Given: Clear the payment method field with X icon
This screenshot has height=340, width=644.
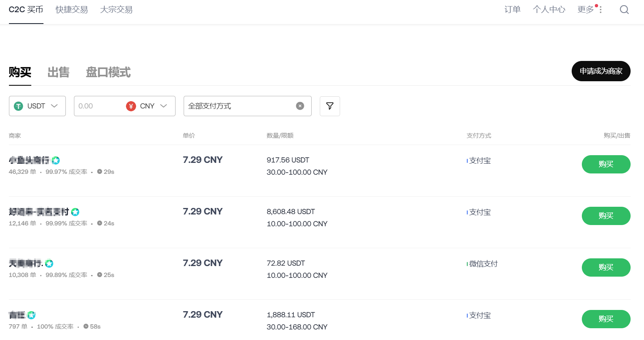Looking at the screenshot, I should [x=300, y=106].
